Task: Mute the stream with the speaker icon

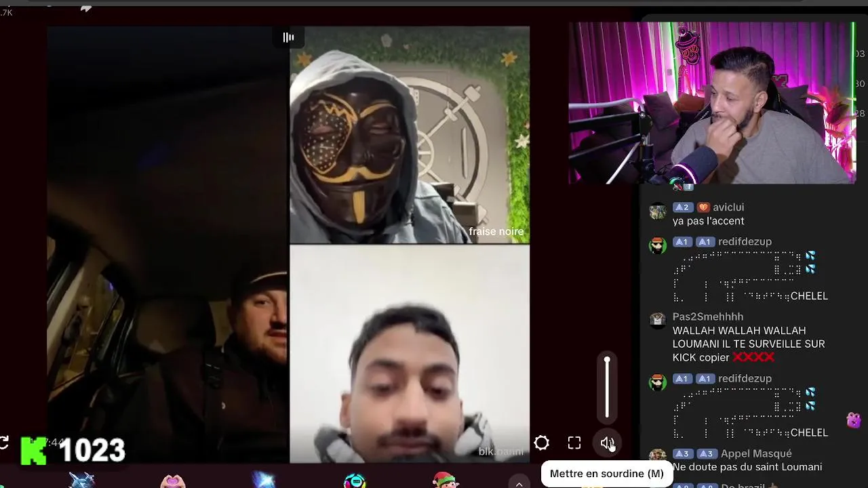Action: tap(607, 443)
